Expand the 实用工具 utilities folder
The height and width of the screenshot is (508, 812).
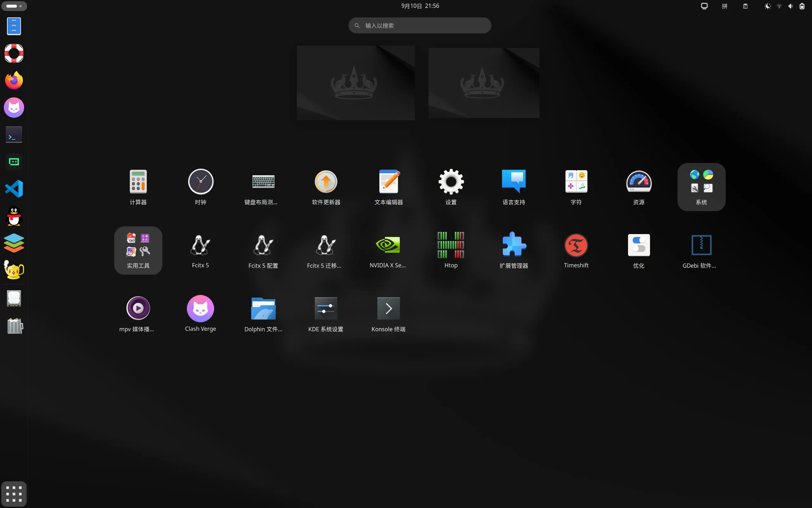pos(138,250)
